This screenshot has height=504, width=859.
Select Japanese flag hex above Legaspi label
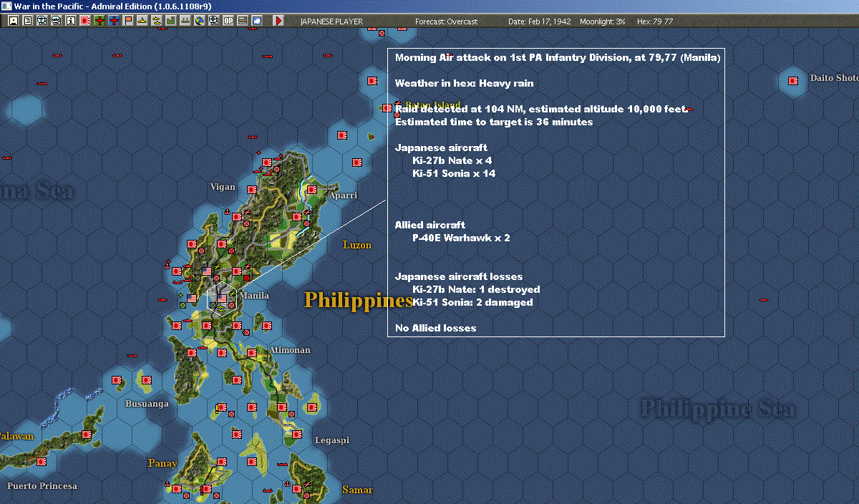(312, 407)
